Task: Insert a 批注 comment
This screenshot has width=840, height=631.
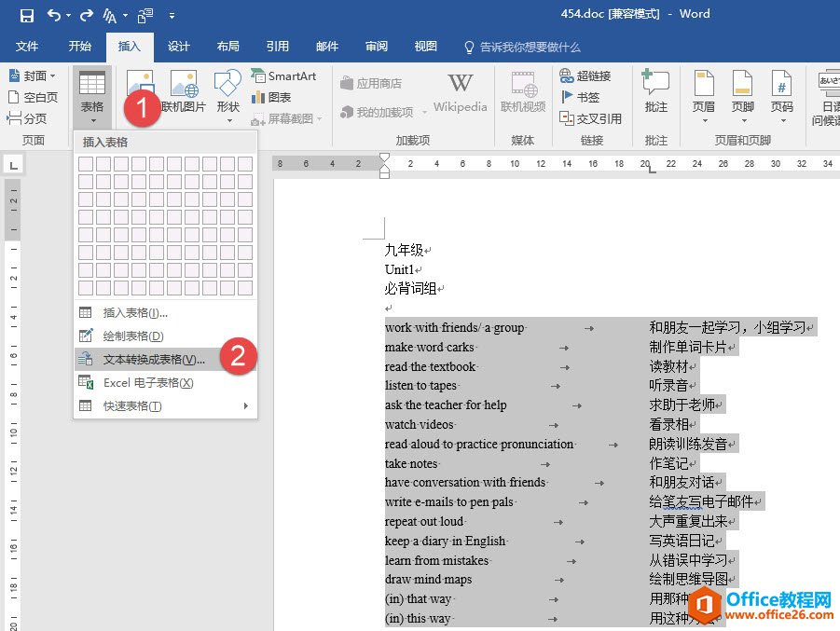Action: 656,93
